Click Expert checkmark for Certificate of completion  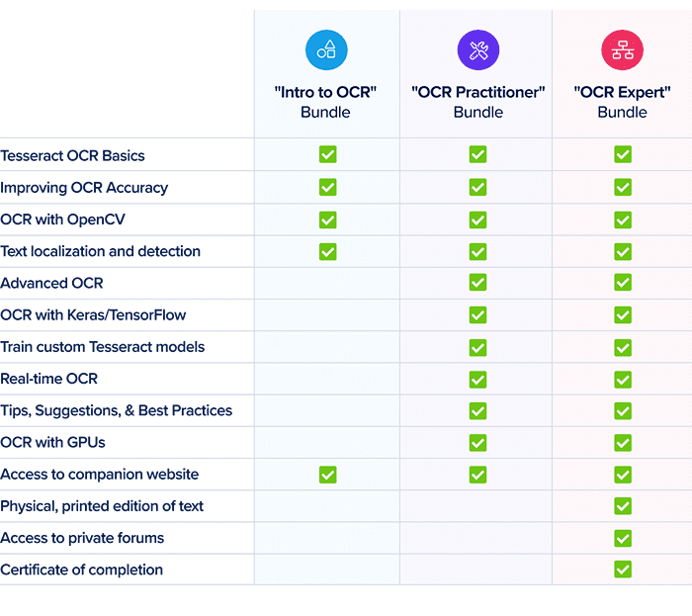point(622,570)
